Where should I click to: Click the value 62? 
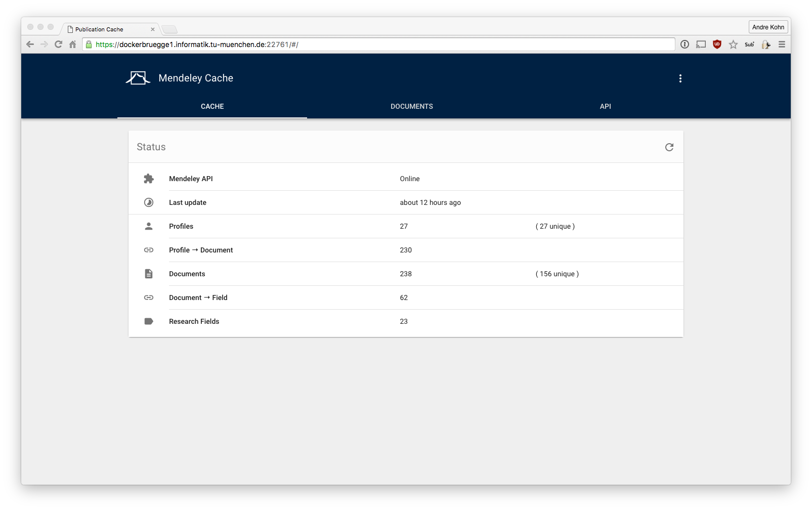pos(404,297)
